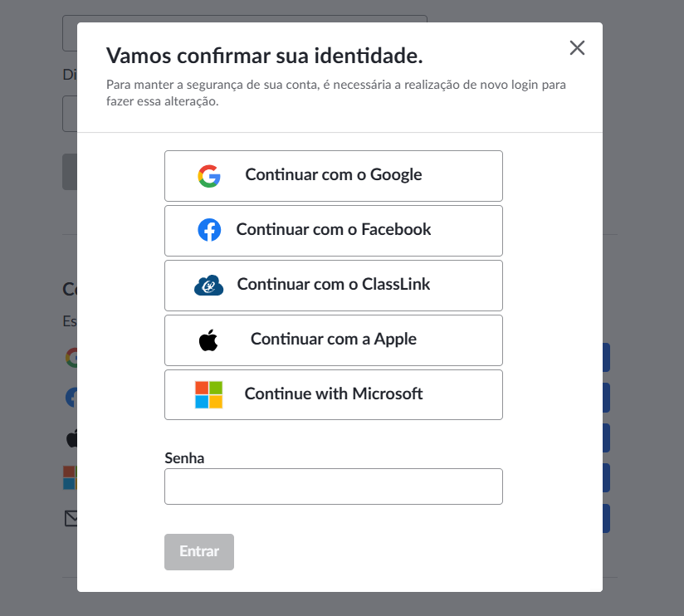Close the identity confirmation dialog
The height and width of the screenshot is (616, 684).
tap(577, 48)
